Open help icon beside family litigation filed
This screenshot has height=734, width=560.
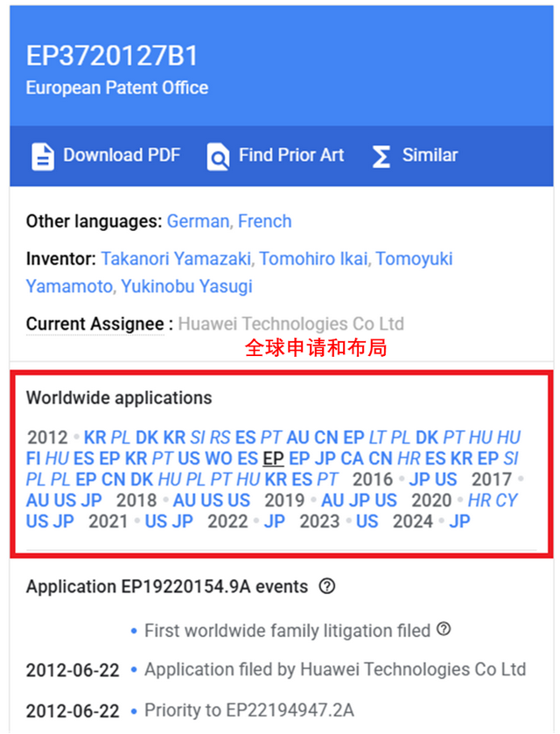tap(444, 629)
